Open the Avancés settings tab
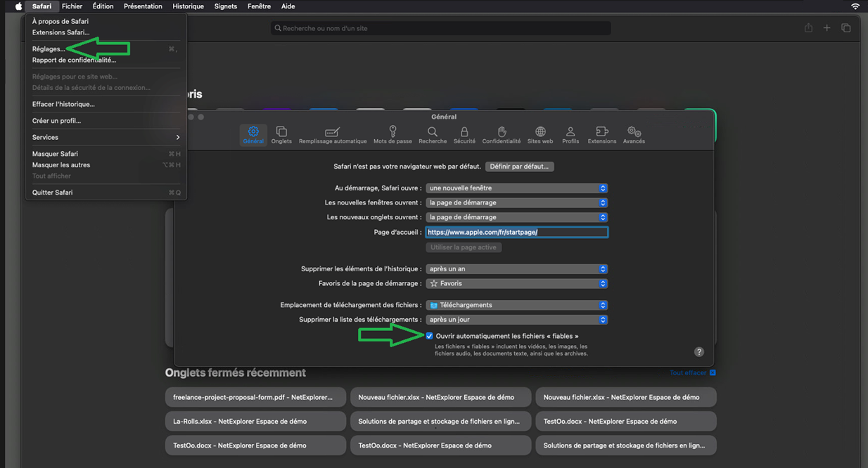 (634, 135)
